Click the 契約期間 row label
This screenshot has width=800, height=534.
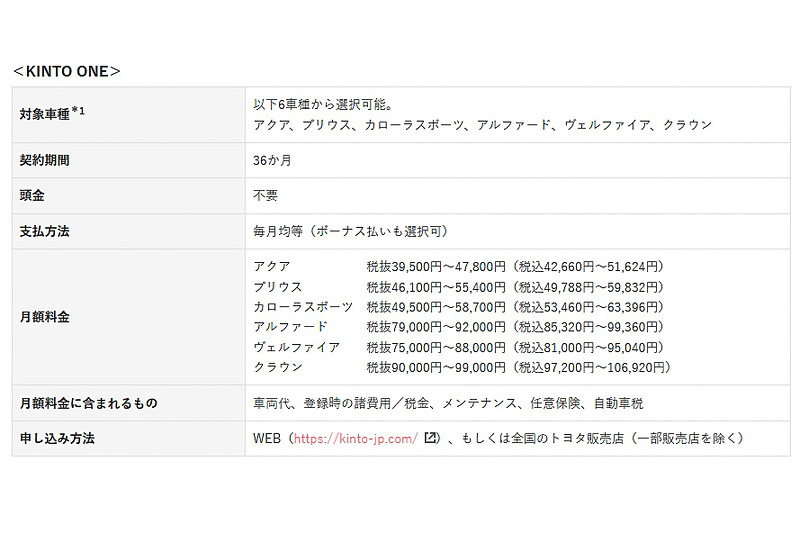click(44, 160)
